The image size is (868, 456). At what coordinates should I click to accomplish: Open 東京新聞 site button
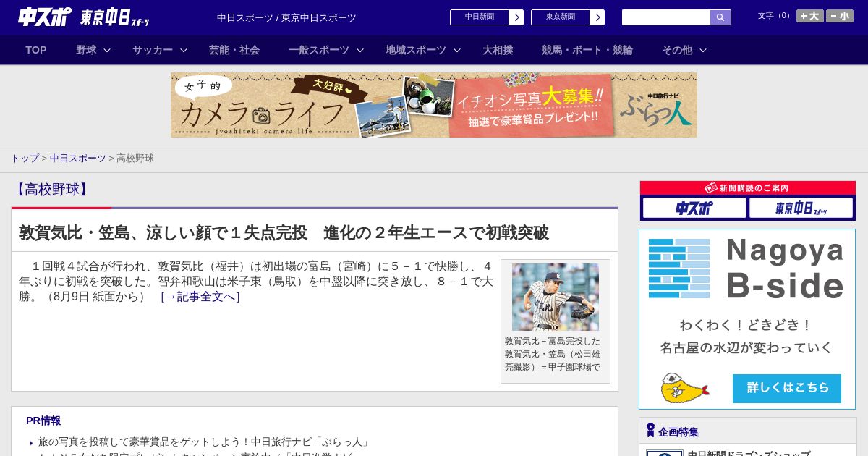[561, 17]
